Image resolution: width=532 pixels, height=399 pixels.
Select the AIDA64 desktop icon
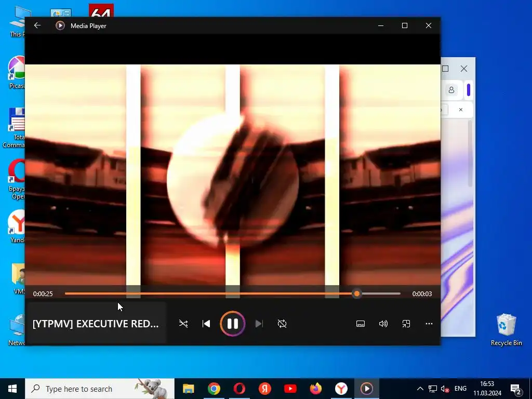tap(101, 10)
